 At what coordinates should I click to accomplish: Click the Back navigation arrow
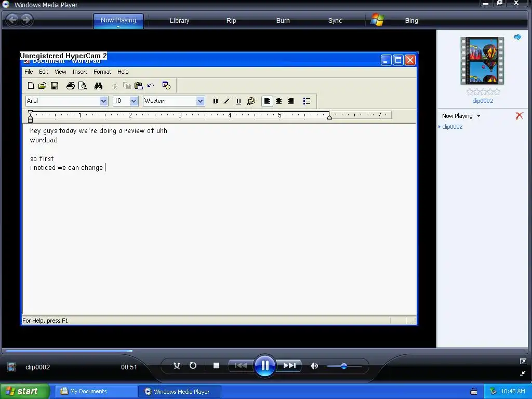(12, 20)
